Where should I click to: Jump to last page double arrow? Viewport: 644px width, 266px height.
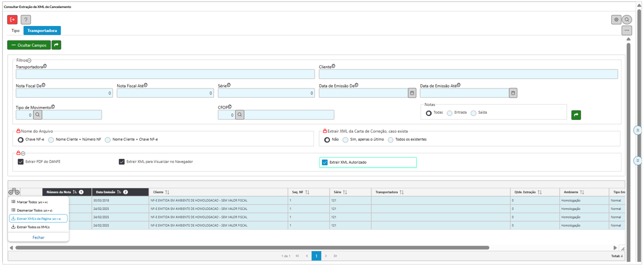click(x=336, y=255)
